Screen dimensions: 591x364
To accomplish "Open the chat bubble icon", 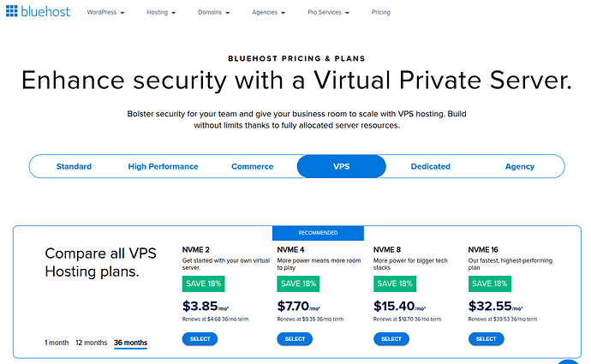I will tap(570, 360).
